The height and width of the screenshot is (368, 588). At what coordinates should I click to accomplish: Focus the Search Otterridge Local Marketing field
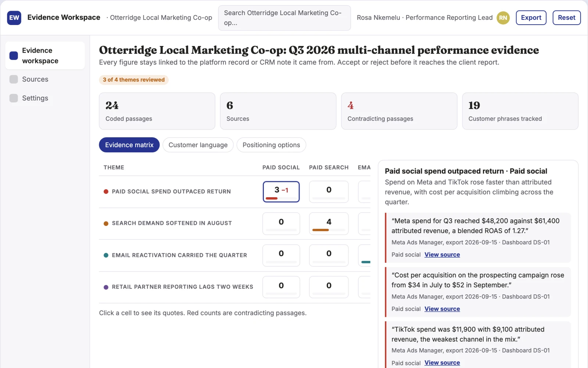pos(284,18)
